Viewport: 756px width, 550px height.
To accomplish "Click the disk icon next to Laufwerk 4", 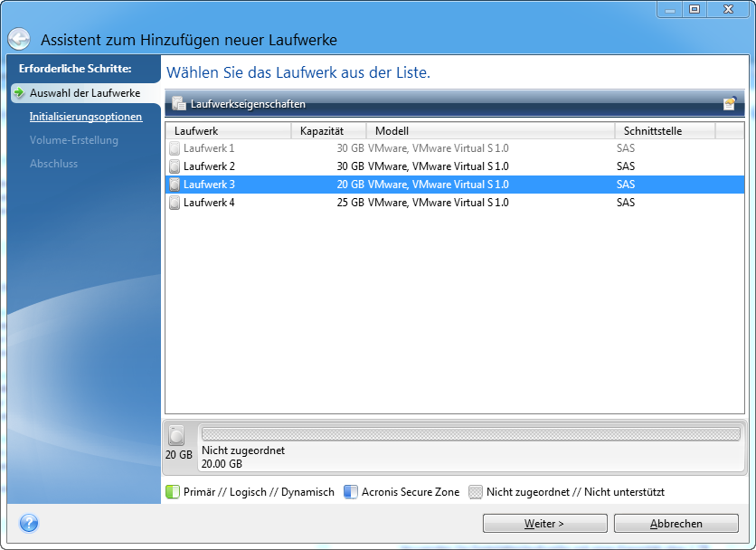I will coord(175,203).
